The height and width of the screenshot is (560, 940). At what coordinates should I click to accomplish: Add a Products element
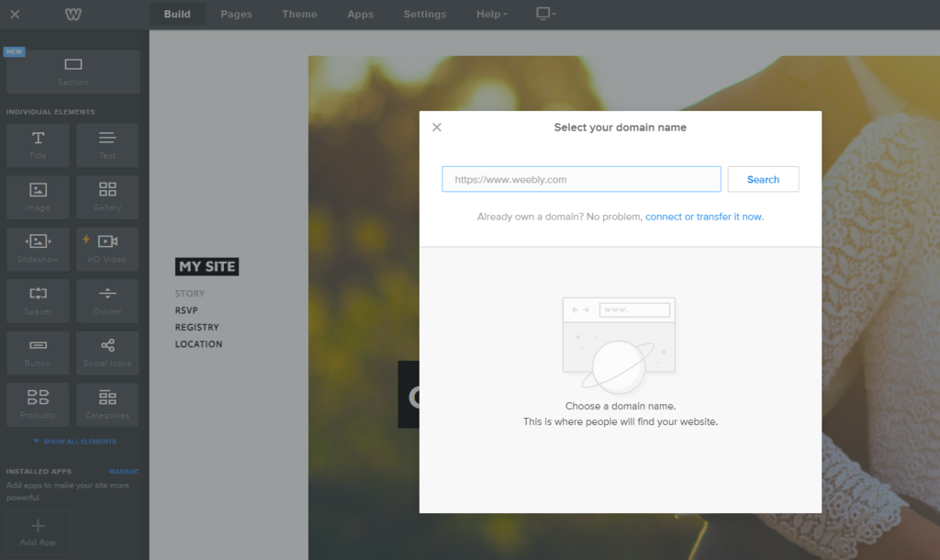click(37, 404)
